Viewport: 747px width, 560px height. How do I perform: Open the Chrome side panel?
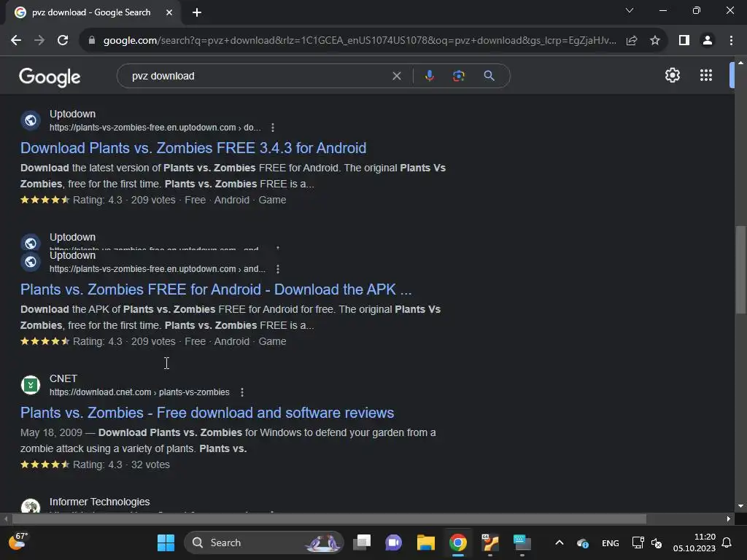[x=684, y=41]
